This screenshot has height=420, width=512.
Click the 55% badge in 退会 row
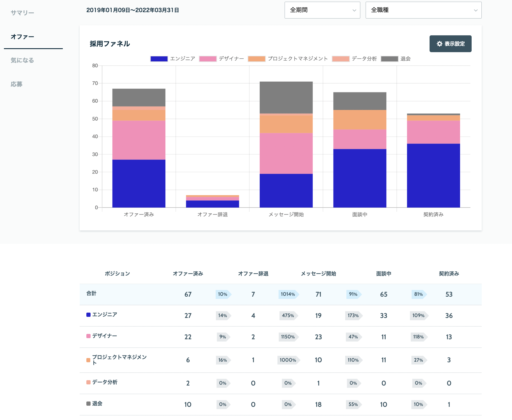point(354,404)
